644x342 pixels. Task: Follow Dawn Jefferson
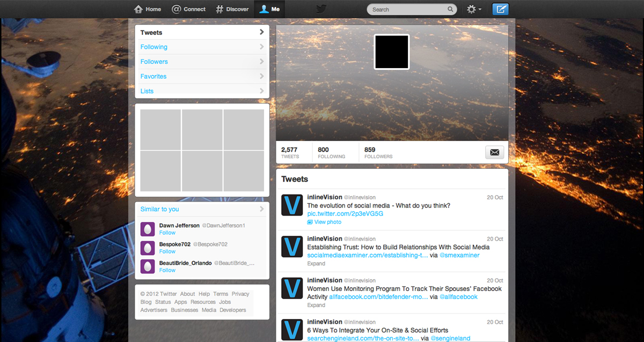[167, 233]
